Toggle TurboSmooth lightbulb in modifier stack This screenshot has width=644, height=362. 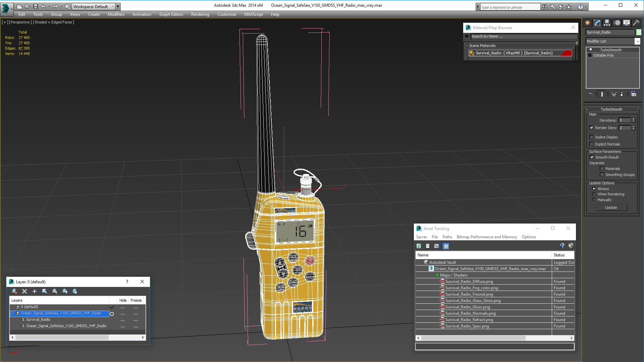coord(591,50)
